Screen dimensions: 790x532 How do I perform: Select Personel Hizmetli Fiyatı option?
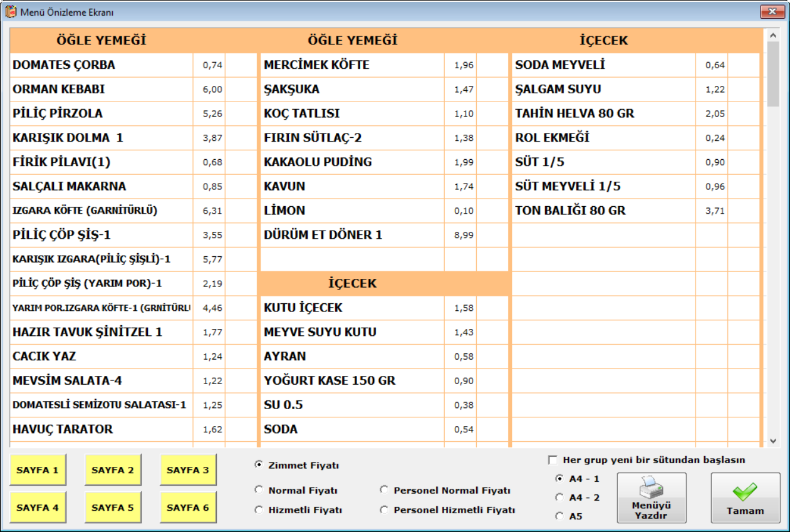click(384, 510)
